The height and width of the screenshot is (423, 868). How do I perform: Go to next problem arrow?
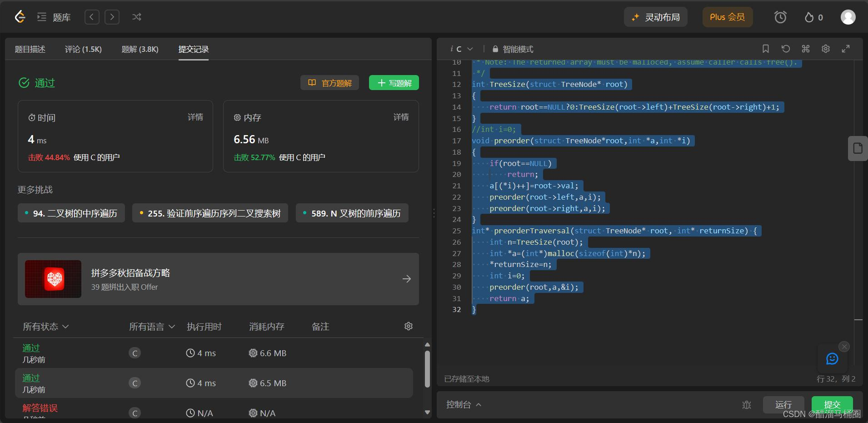[112, 17]
